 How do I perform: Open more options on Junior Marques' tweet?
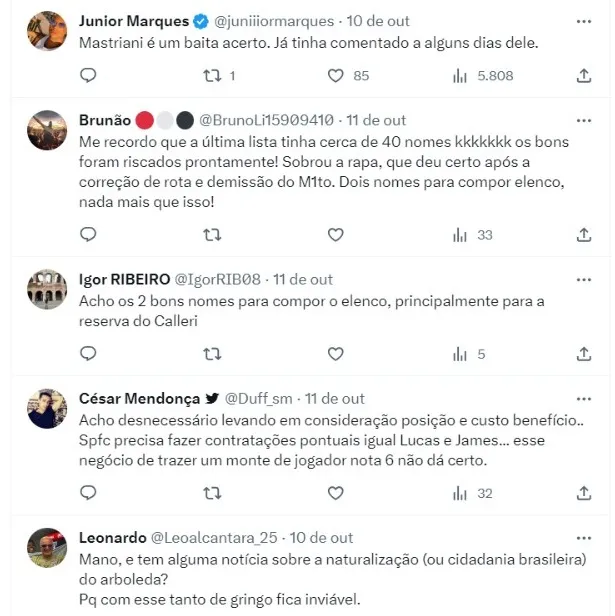584,21
